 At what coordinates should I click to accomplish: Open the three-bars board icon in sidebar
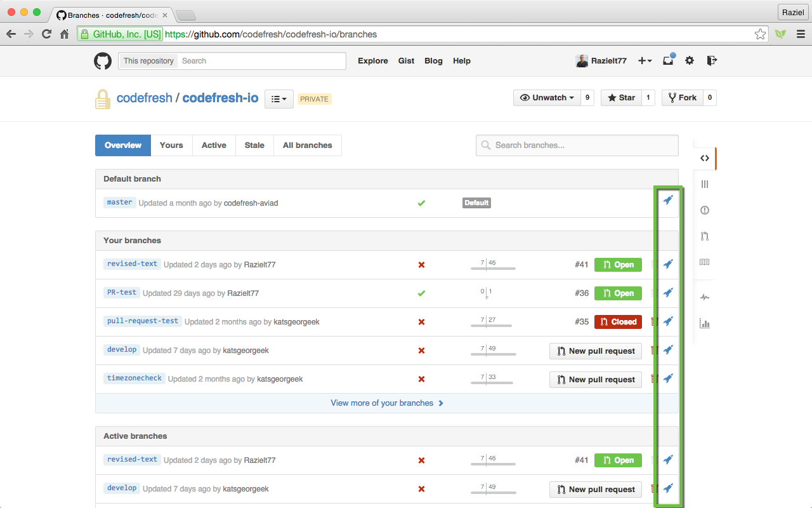tap(705, 184)
